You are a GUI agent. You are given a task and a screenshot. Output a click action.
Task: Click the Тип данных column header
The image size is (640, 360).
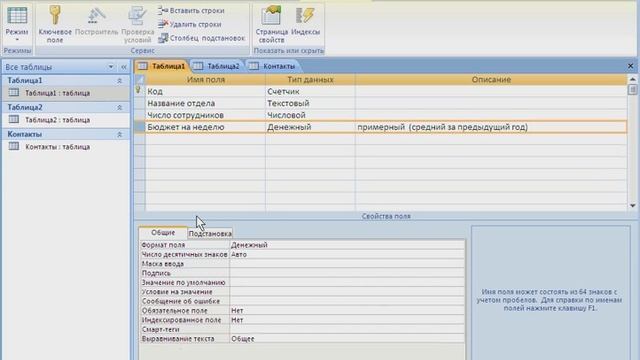click(310, 80)
